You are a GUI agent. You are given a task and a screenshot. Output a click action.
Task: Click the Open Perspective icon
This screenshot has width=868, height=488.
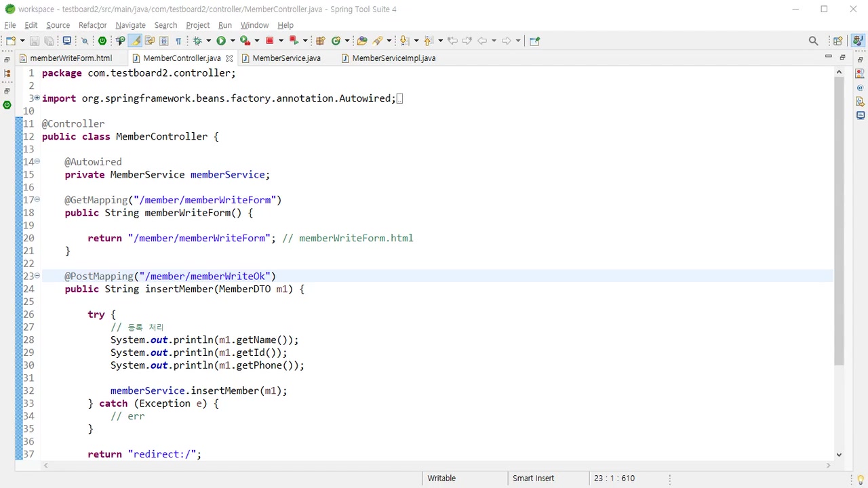point(837,41)
